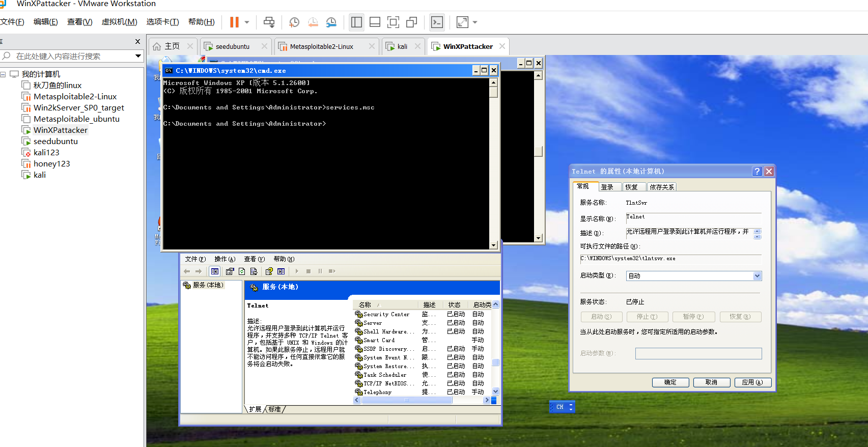Click the 应用(A) button

click(x=753, y=382)
